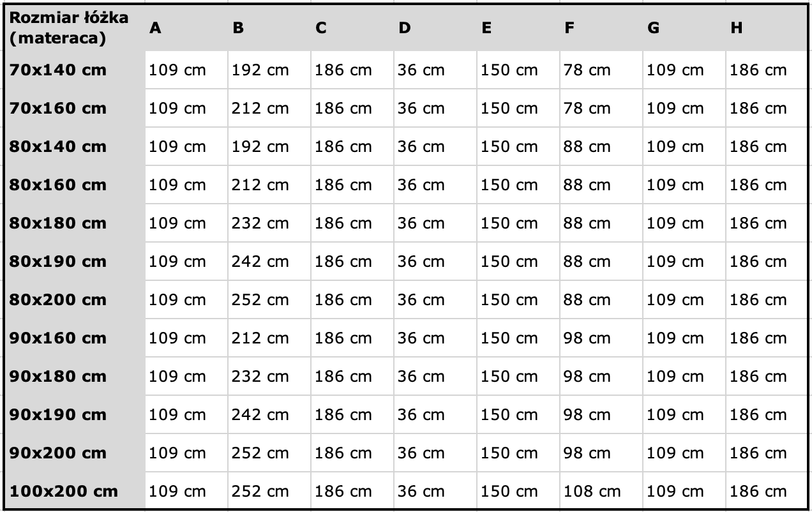Click column header A
This screenshot has width=812, height=512.
[x=186, y=28]
